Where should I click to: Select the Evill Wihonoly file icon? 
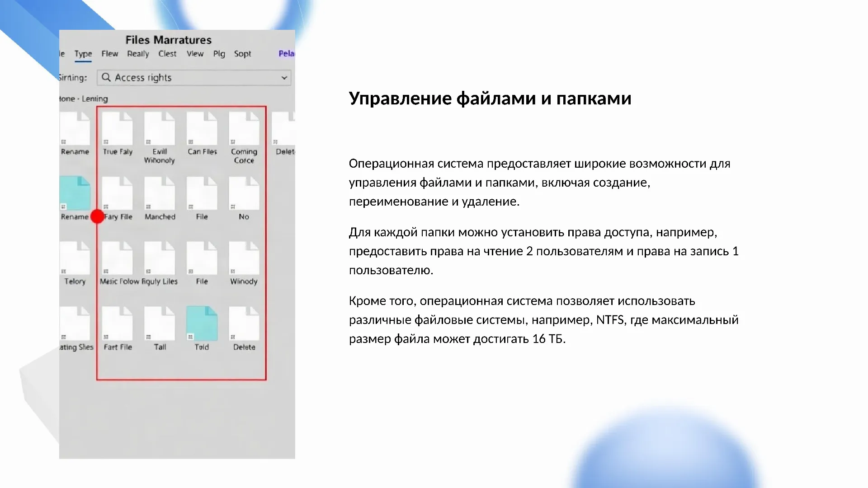point(160,129)
